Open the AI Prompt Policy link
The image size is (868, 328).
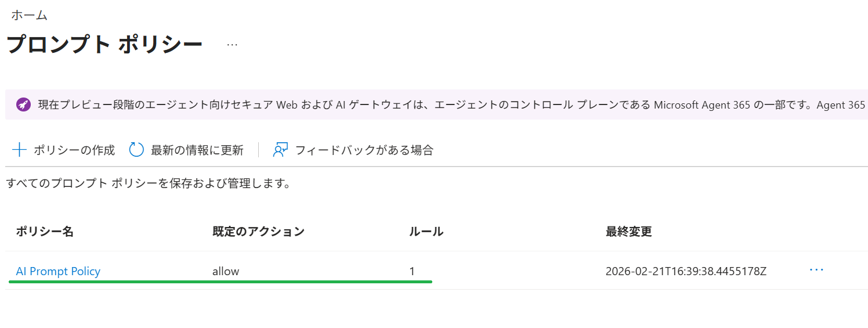pos(58,271)
